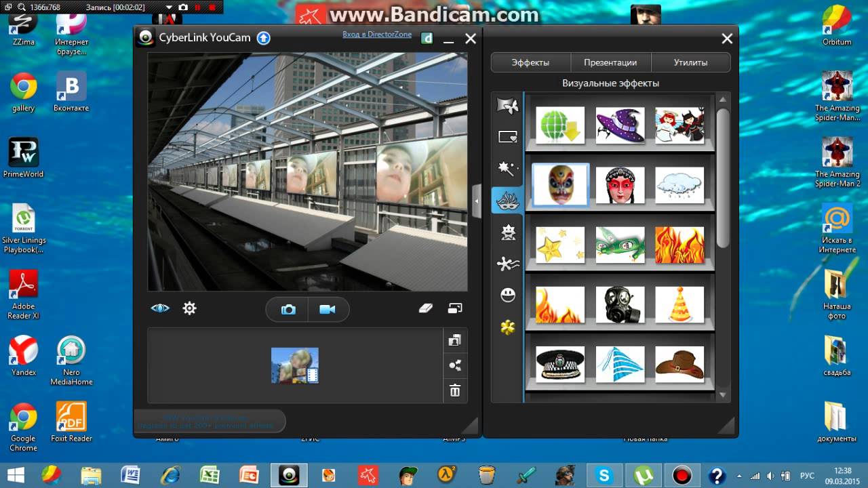
Task: Select the Nero MediaHome desktop shortcut
Action: (71, 361)
